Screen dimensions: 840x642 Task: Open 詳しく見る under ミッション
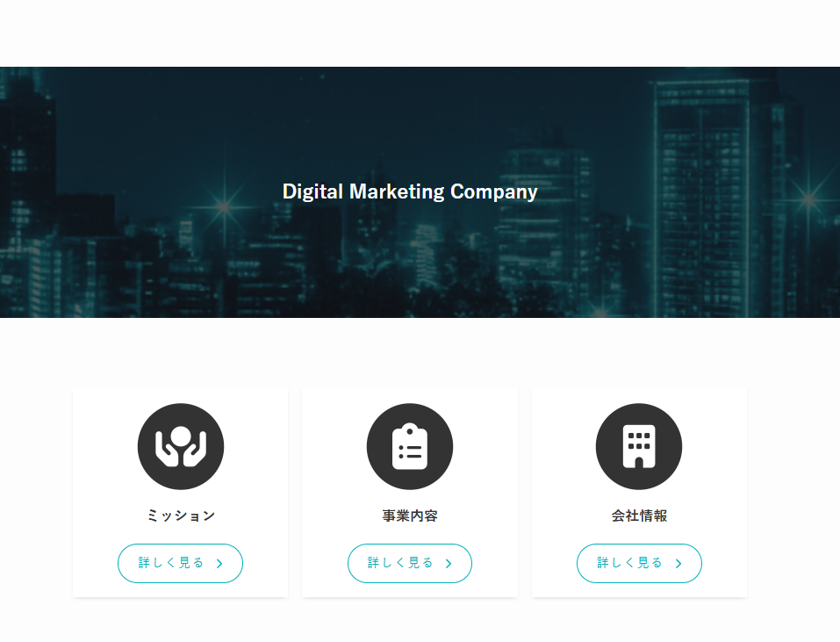point(180,563)
